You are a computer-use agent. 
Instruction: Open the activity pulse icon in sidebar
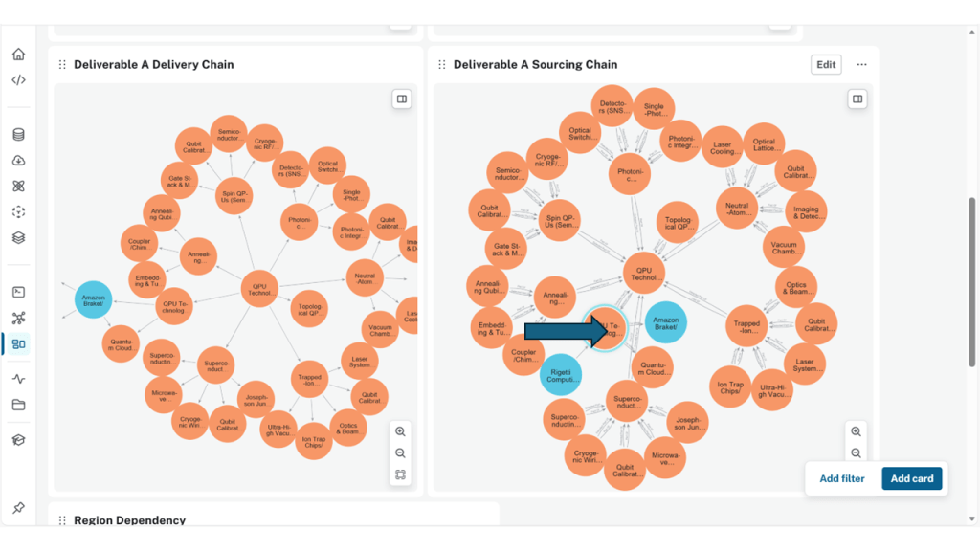pyautogui.click(x=18, y=379)
